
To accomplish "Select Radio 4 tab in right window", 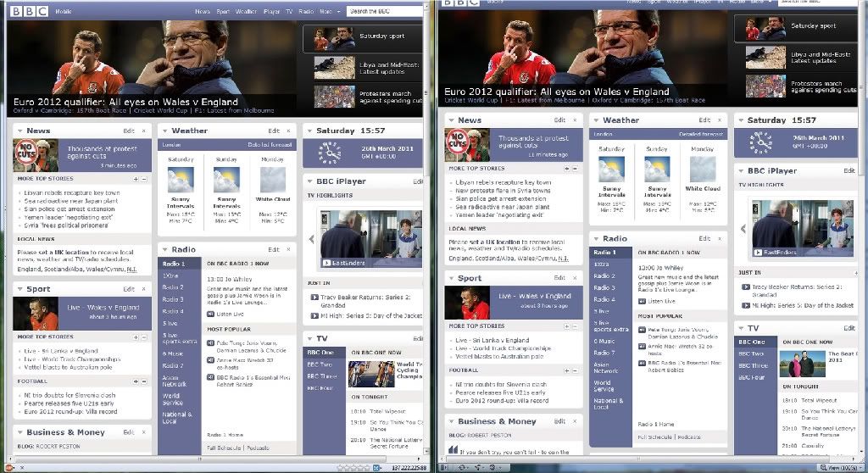I will [604, 299].
